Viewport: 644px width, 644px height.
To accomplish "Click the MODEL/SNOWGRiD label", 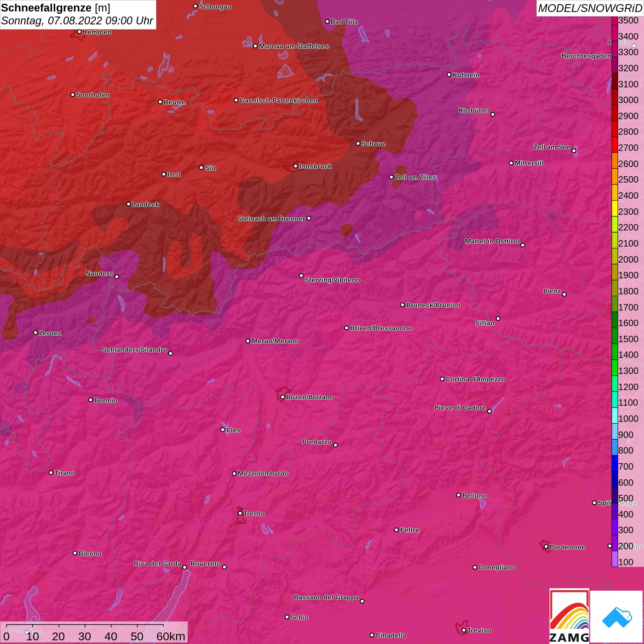I will click(590, 8).
